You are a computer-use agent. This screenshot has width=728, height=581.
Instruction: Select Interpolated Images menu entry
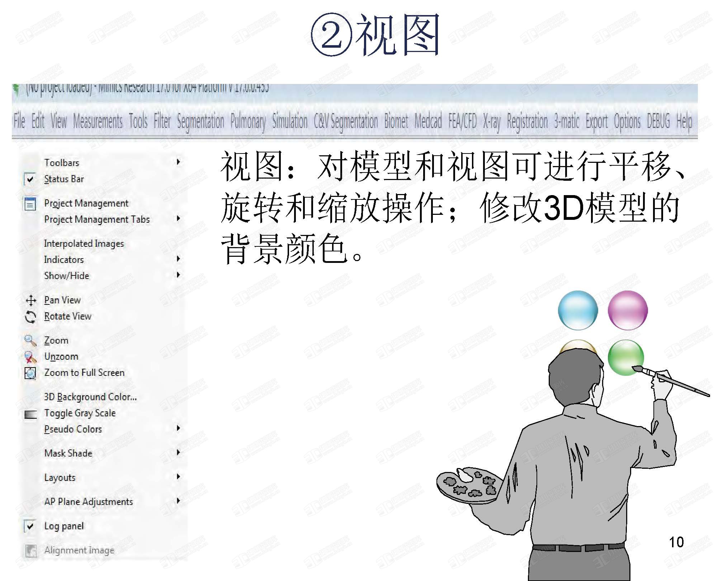(x=84, y=244)
